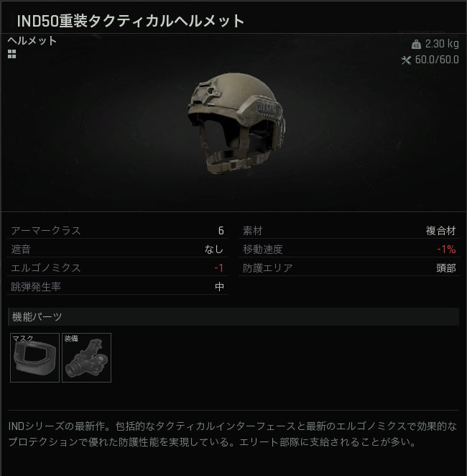467x476 pixels.
Task: Click the 素材 複合材 value
Action: tap(440, 231)
